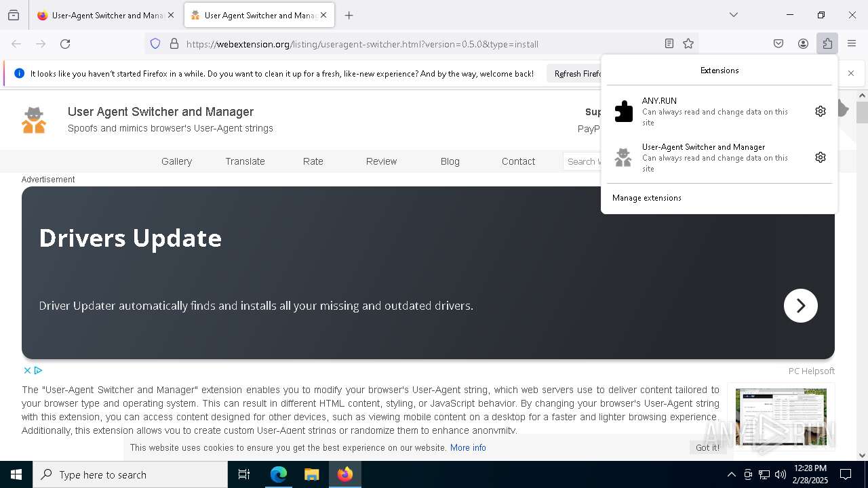Click User-Agent Switcher extension icon in panel

tap(623, 157)
